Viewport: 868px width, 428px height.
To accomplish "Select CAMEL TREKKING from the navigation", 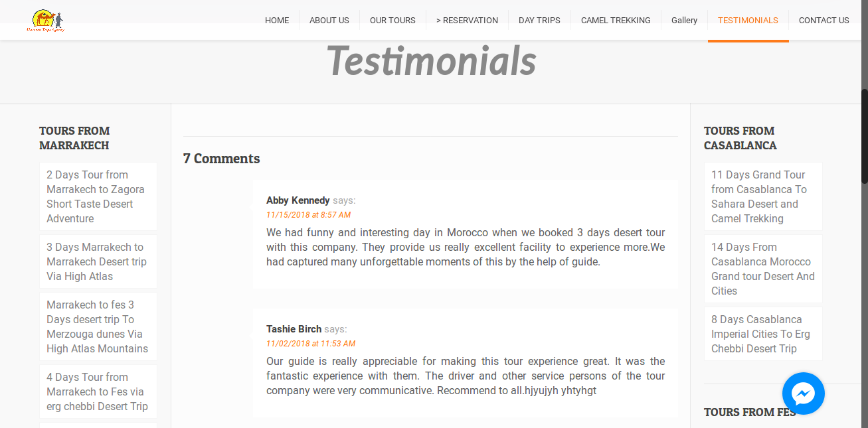I will (616, 20).
